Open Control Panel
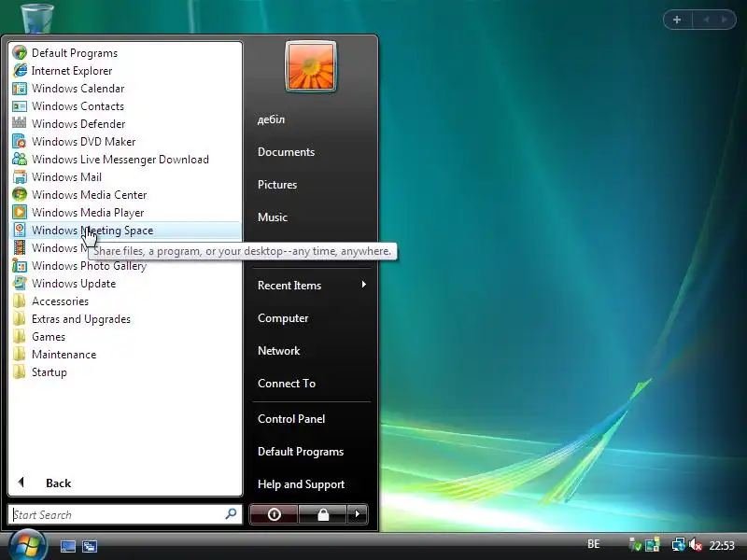 tap(291, 419)
